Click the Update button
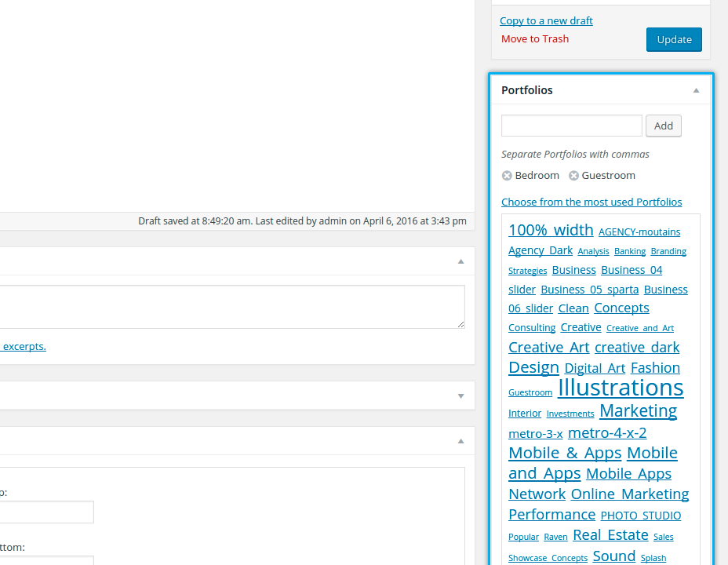The width and height of the screenshot is (728, 565). [x=674, y=39]
